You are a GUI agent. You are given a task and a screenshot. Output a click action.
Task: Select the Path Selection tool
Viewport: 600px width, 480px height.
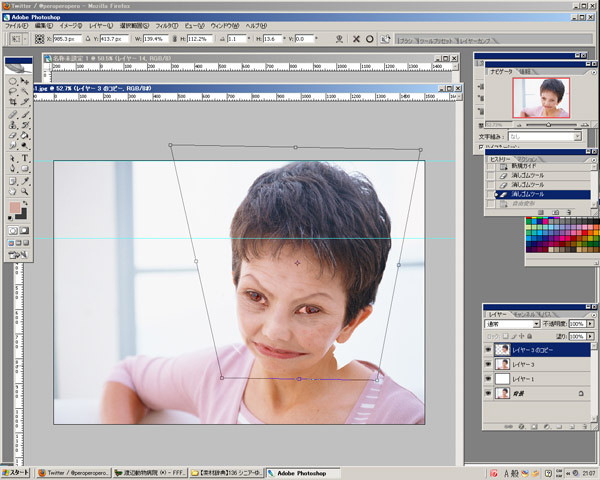pos(13,158)
